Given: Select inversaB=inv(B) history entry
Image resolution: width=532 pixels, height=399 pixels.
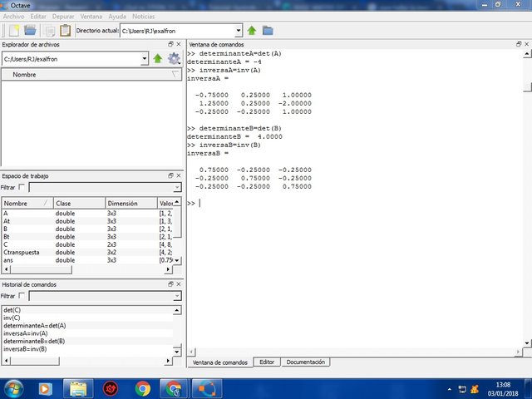Looking at the screenshot, I should 87,349.
